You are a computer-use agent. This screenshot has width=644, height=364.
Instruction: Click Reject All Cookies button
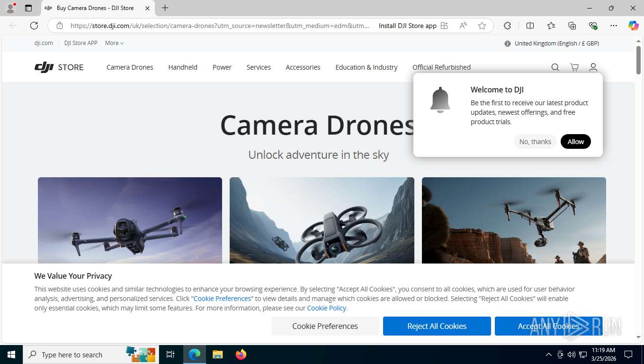point(437,326)
